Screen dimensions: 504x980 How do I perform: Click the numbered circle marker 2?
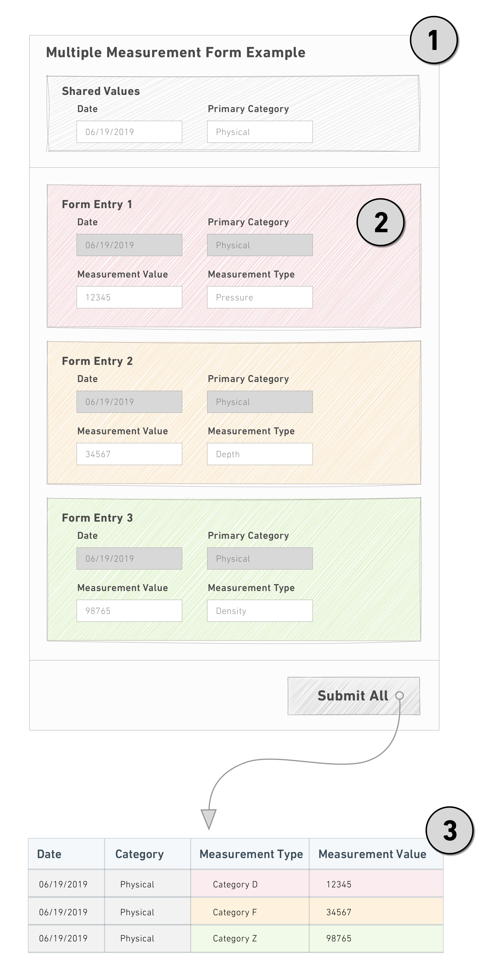click(380, 222)
